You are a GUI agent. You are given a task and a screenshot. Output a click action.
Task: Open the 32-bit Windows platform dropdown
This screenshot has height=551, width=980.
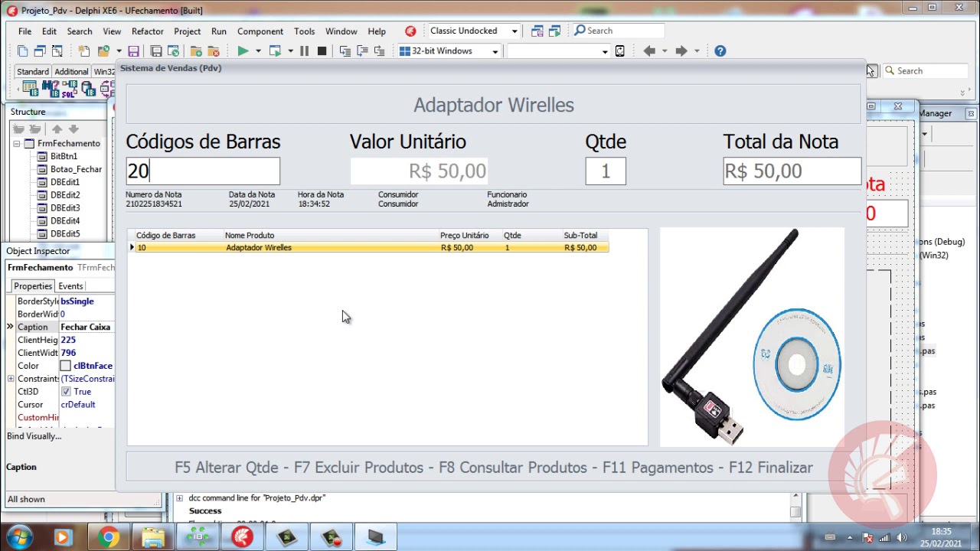[495, 51]
